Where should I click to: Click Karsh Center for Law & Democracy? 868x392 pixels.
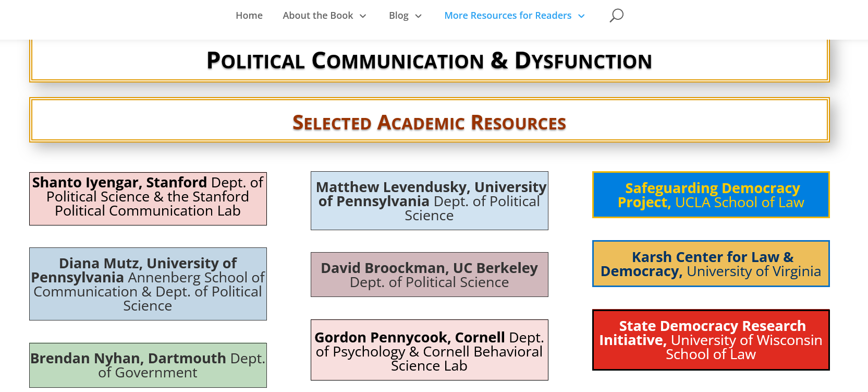(x=711, y=264)
